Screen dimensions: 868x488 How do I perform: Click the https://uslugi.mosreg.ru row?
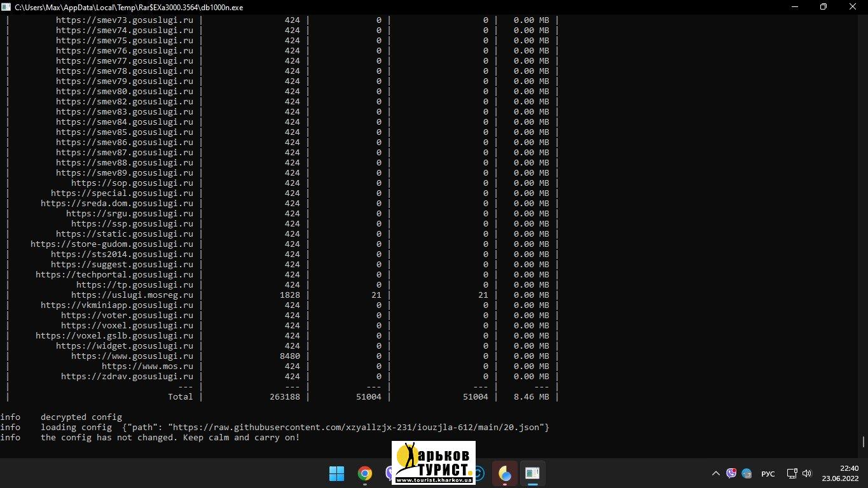click(x=132, y=295)
